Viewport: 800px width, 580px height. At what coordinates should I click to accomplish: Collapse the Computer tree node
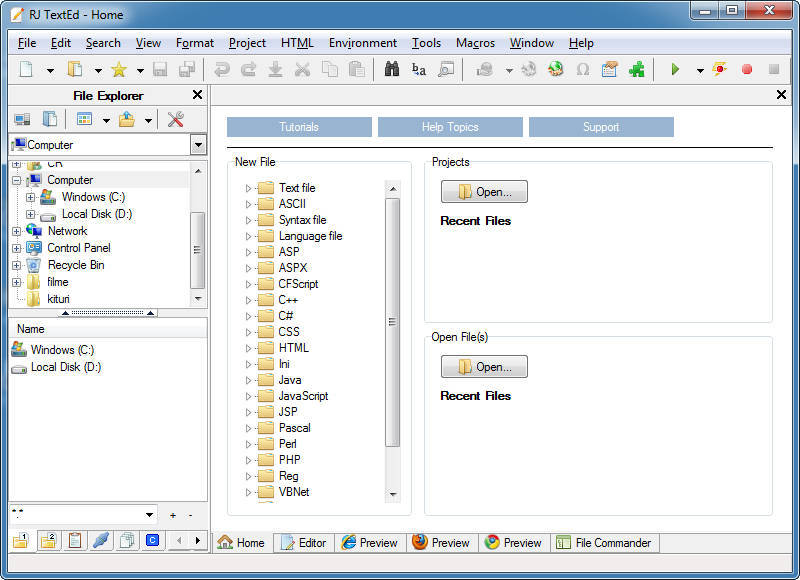coord(16,181)
